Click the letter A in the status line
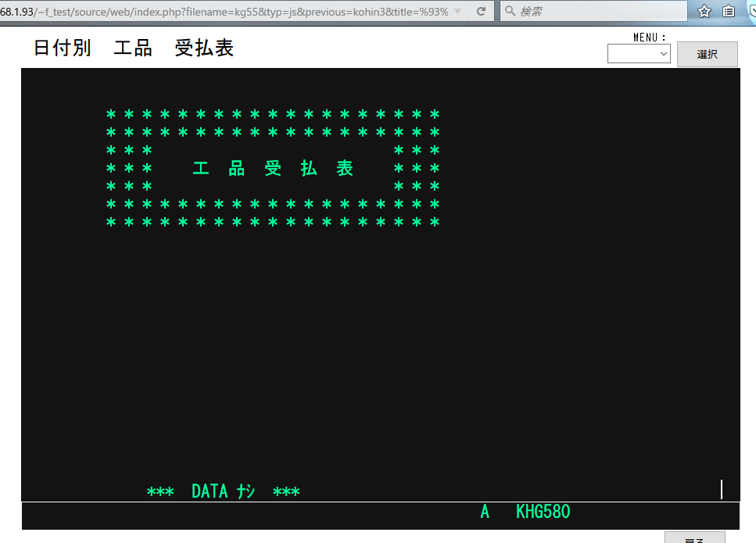Image resolution: width=756 pixels, height=543 pixels. [485, 513]
